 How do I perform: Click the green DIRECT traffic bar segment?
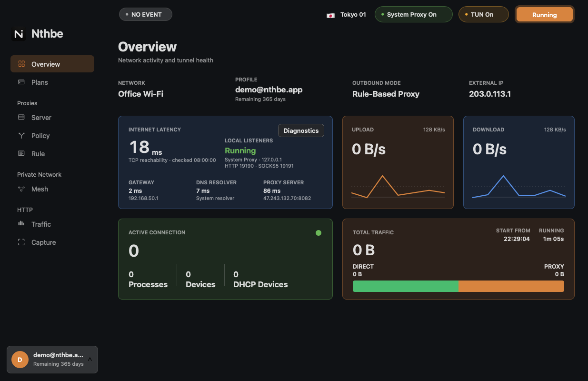pyautogui.click(x=406, y=286)
